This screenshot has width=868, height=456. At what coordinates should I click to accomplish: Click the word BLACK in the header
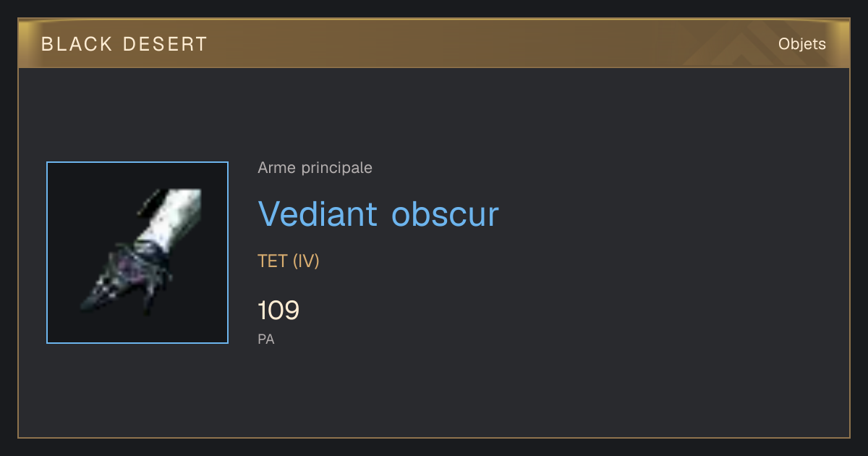tap(77, 44)
